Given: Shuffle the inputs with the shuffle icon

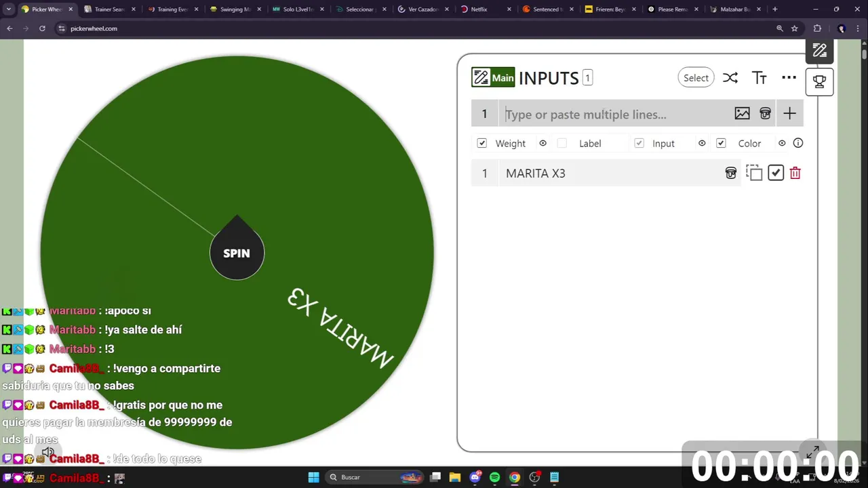Looking at the screenshot, I should (730, 78).
